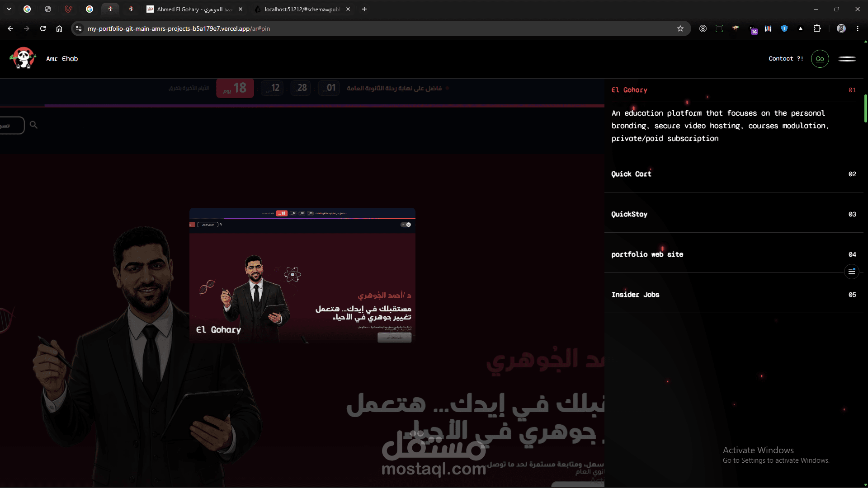Screen dimensions: 868x488
Task: Bookmark this page with the star icon
Action: point(680,28)
